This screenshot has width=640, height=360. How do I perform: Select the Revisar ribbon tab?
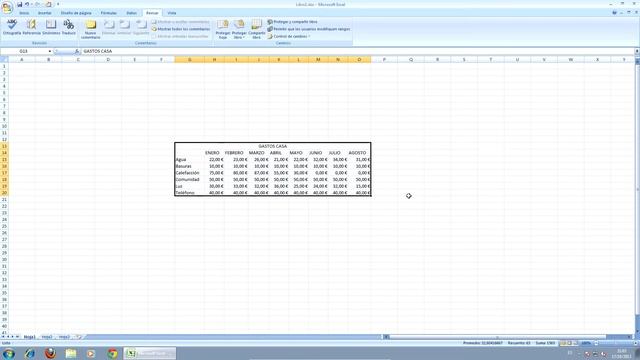pos(152,13)
